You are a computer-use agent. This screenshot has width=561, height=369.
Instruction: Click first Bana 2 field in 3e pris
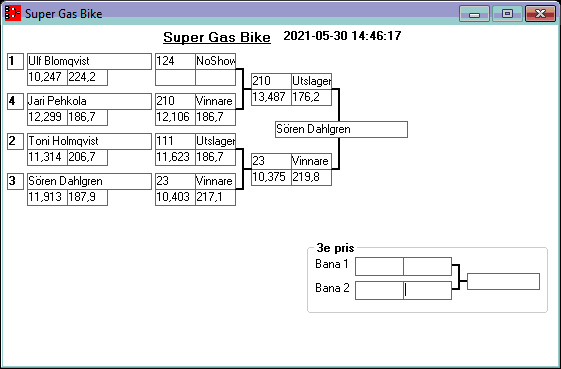coord(379,291)
